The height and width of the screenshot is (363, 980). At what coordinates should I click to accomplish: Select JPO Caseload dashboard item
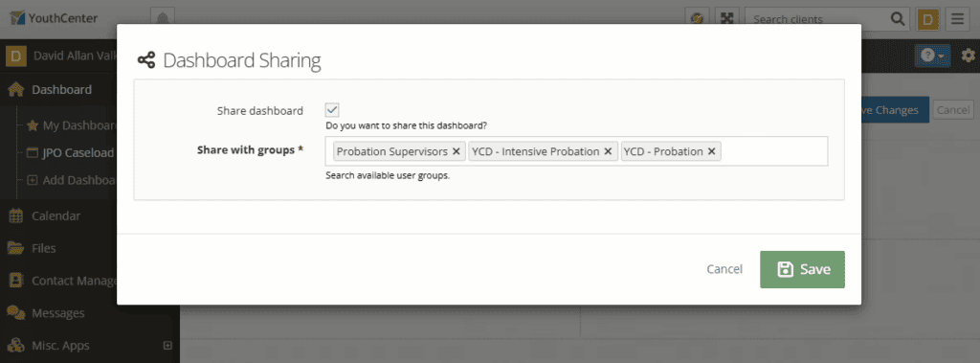pyautogui.click(x=70, y=153)
